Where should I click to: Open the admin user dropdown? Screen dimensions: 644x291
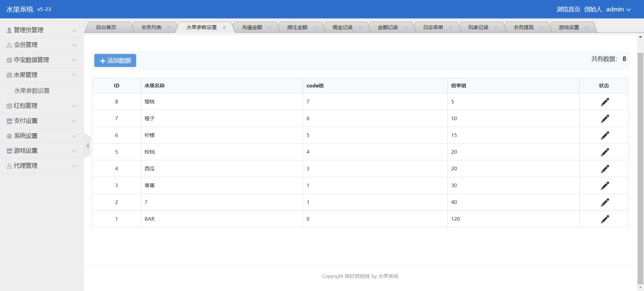tap(618, 10)
